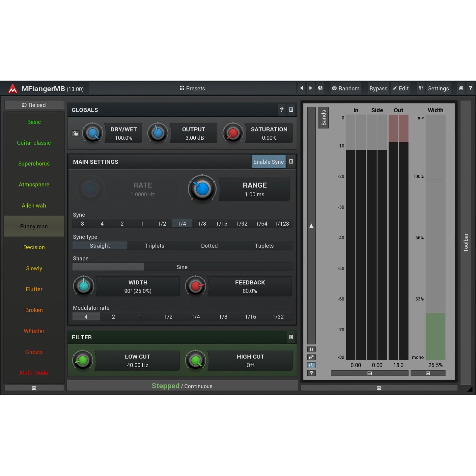Collapse the preset list with bottom expander
476x476 pixels.
34,388
